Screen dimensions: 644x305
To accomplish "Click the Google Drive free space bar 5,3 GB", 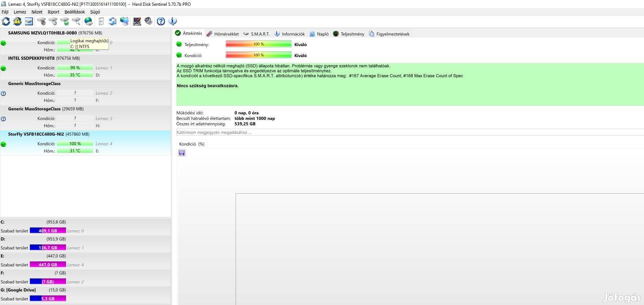I will click(48, 298).
